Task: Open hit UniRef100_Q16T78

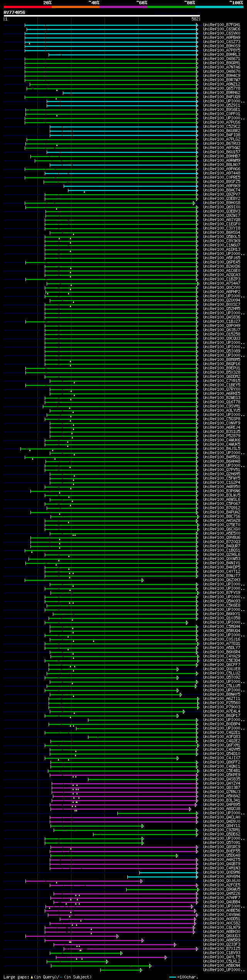Action: 222,402
